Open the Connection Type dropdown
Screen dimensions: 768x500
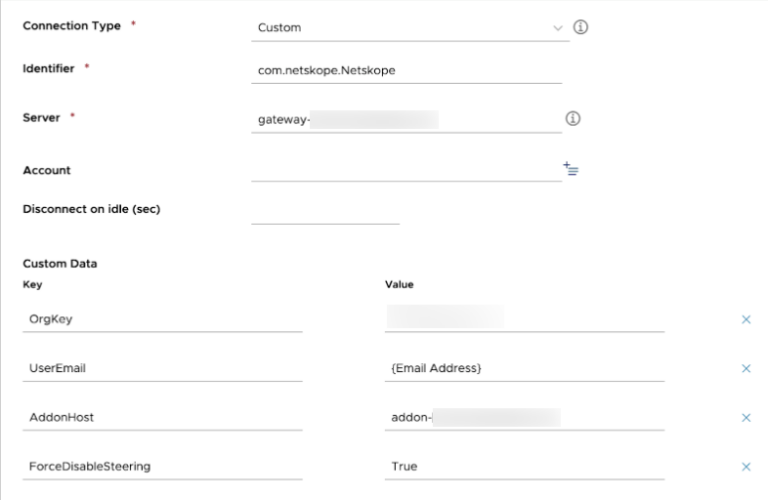pyautogui.click(x=410, y=28)
